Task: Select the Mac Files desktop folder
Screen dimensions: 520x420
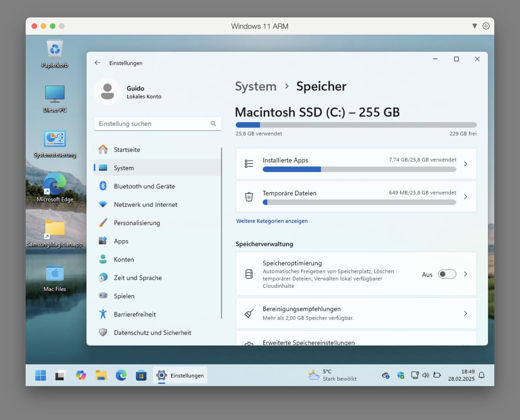Action: 55,279
